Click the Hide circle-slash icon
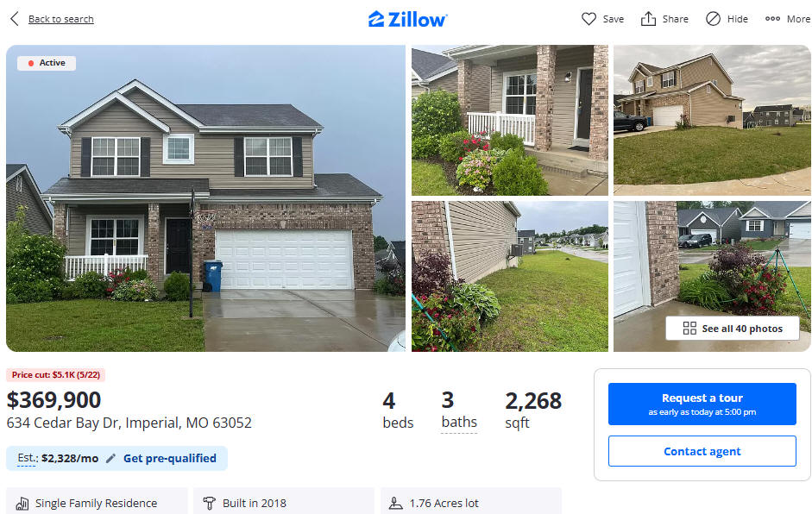This screenshot has height=514, width=812. click(x=713, y=19)
